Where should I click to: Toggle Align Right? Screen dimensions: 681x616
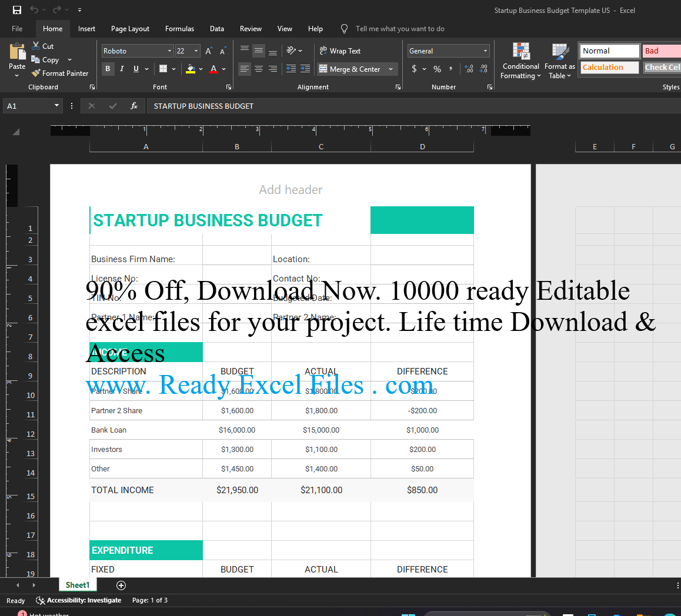click(273, 69)
